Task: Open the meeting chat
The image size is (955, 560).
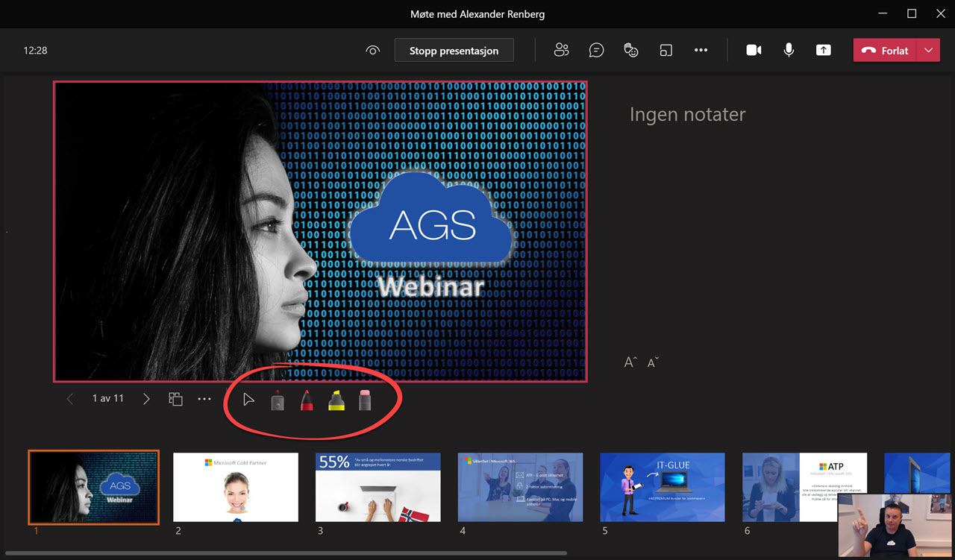Action: 596,50
